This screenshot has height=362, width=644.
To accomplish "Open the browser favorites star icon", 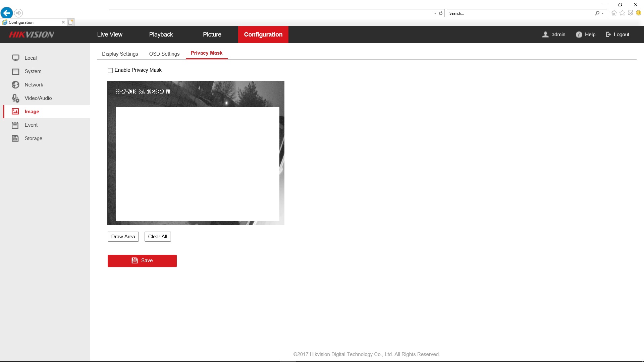I will pyautogui.click(x=622, y=13).
